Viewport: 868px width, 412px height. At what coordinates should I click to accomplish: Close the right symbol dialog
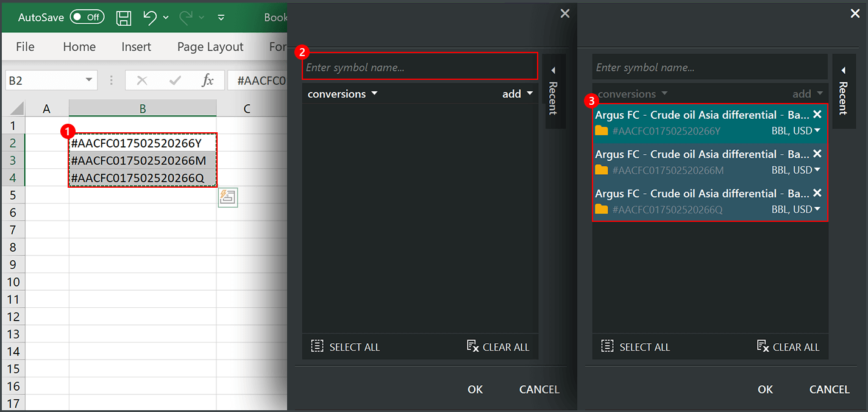[855, 13]
